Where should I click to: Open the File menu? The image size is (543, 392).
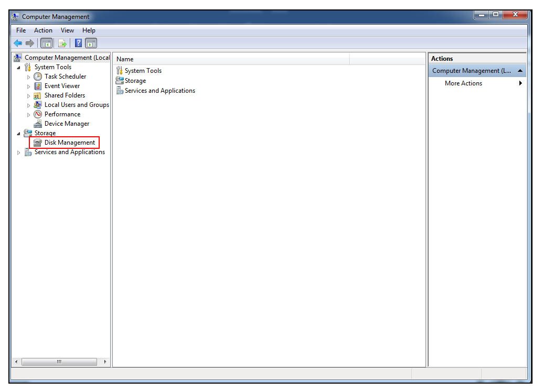click(x=21, y=30)
